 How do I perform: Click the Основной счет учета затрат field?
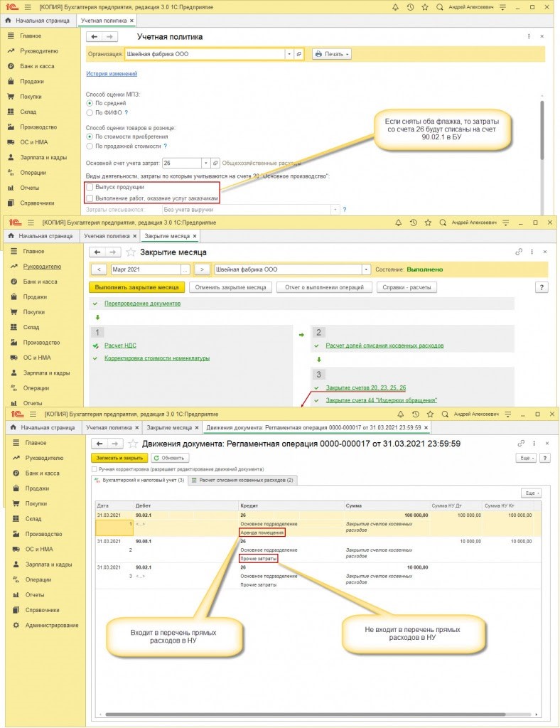tap(178, 162)
